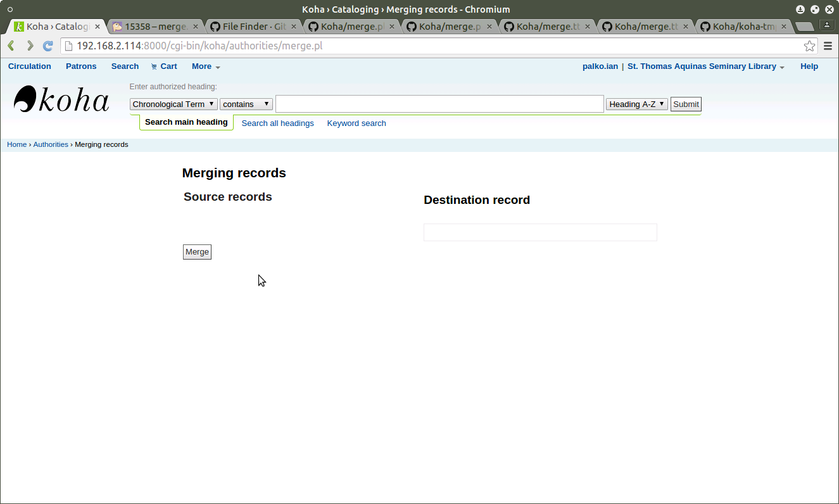The height and width of the screenshot is (504, 839).
Task: Open the Chromium hamburger menu icon
Action: (x=828, y=46)
